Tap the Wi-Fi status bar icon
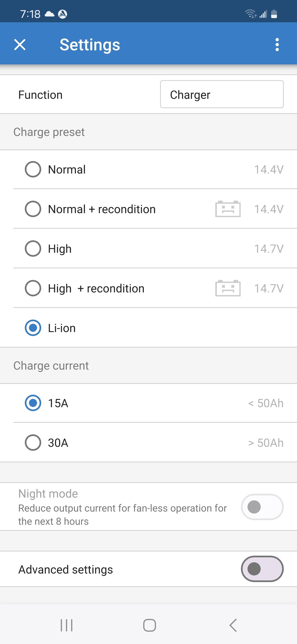Screen dimensions: 297x644 (x=250, y=13)
